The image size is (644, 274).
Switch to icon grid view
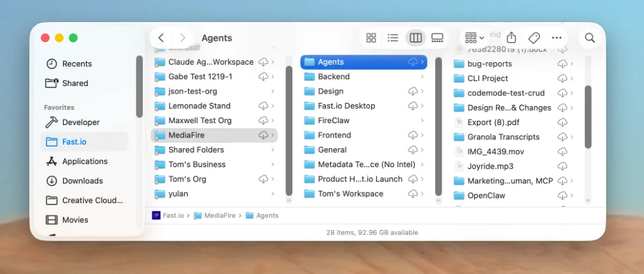371,38
